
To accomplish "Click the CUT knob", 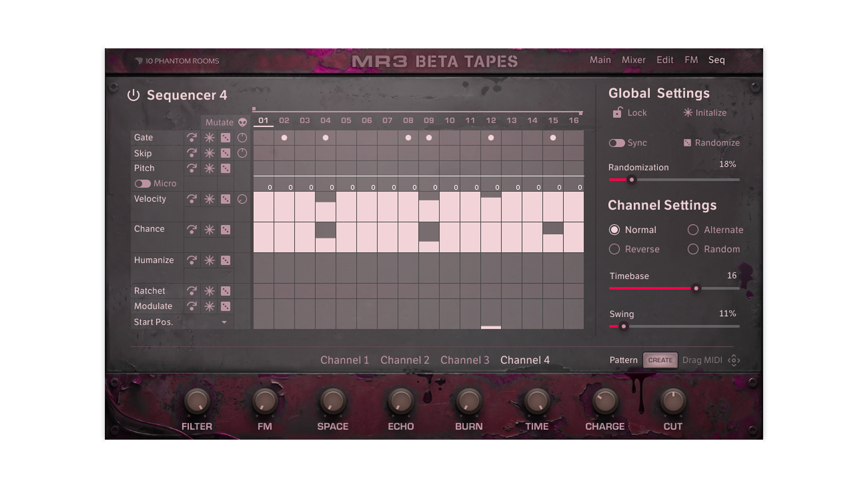I will tap(673, 401).
